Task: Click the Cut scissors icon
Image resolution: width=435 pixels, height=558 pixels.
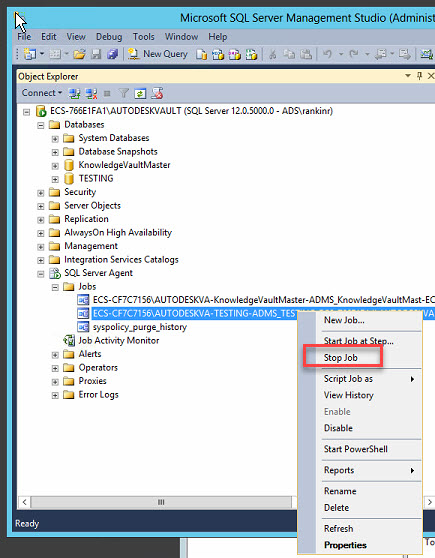Action: [x=273, y=54]
